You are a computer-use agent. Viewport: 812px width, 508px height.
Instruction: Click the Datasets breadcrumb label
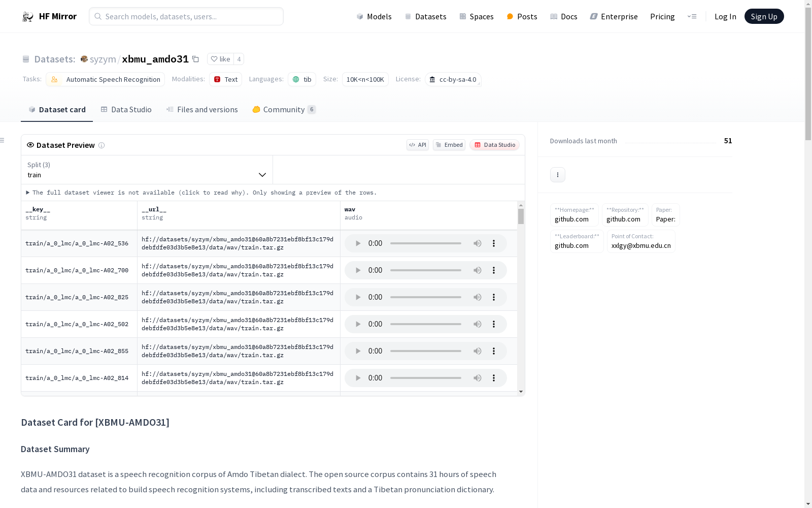tap(55, 59)
